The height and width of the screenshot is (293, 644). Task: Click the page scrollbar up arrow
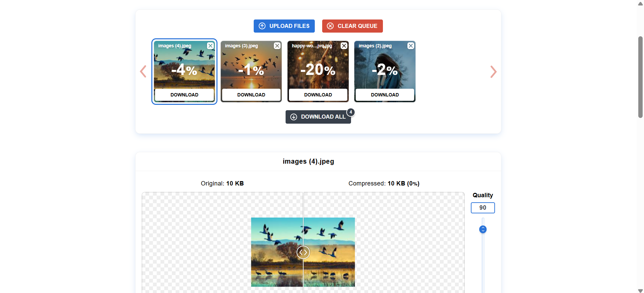point(640,4)
